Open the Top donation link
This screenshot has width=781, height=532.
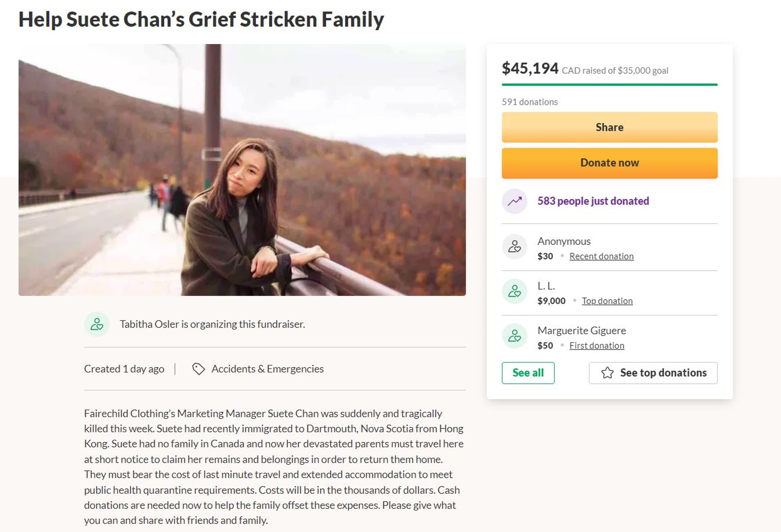(607, 301)
